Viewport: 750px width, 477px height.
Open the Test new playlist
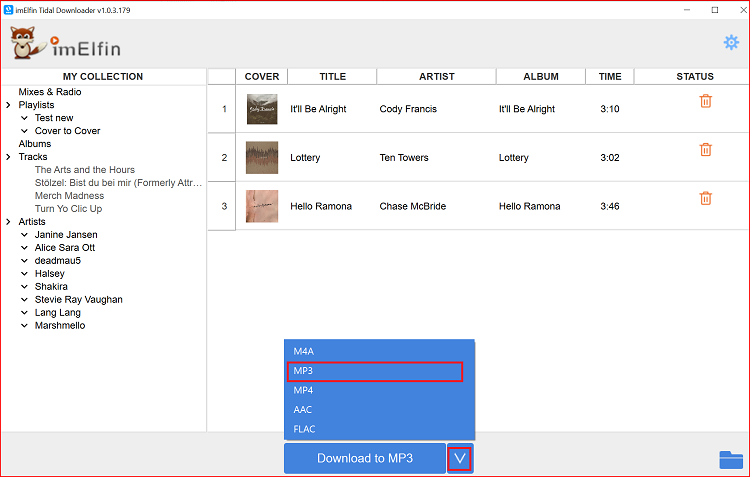click(54, 118)
